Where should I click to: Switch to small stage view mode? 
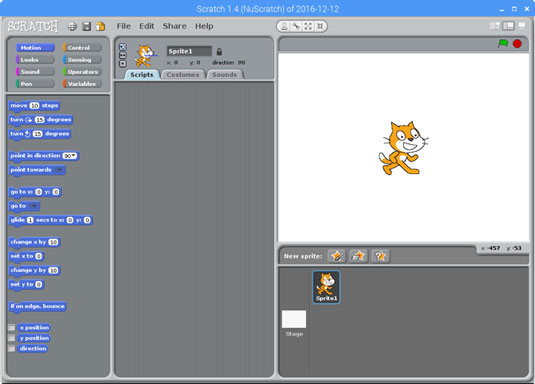(495, 26)
